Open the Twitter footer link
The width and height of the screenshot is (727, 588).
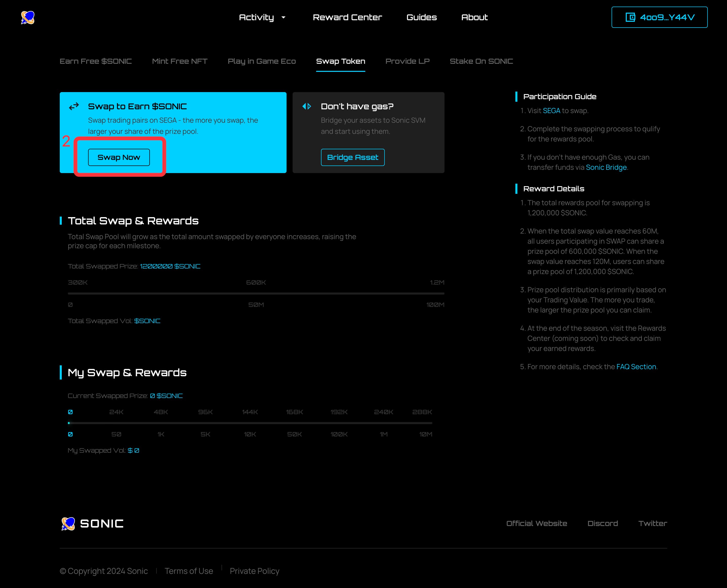[652, 524]
